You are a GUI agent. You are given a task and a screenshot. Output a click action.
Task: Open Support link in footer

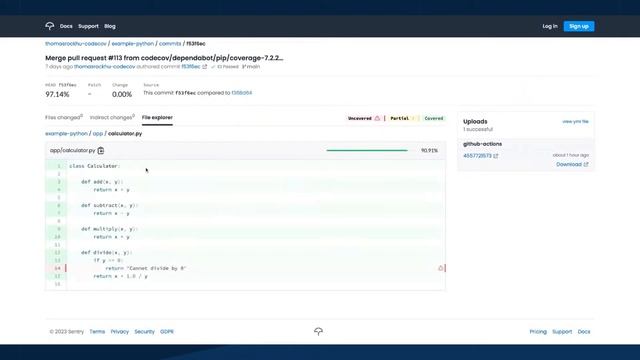point(562,331)
